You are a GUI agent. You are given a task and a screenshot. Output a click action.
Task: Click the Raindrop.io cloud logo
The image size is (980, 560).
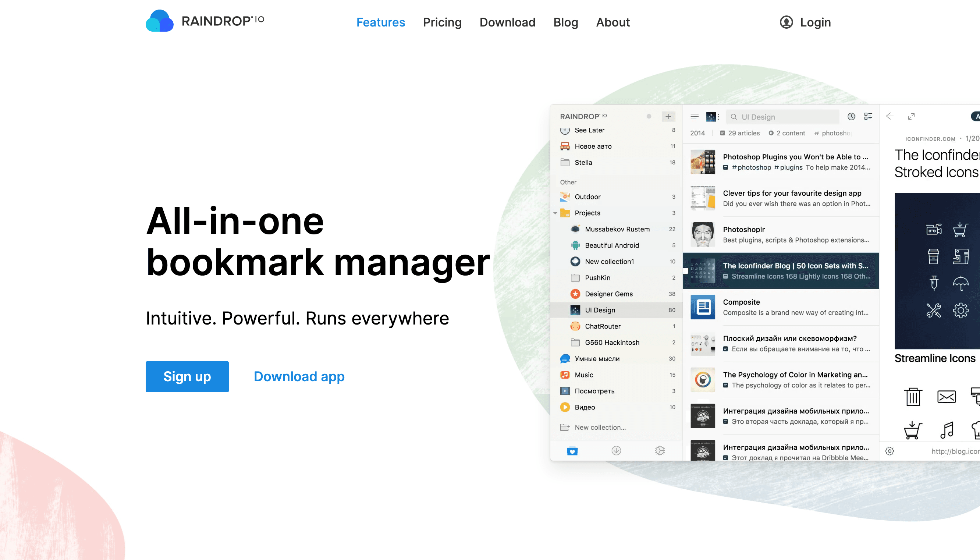pos(159,21)
